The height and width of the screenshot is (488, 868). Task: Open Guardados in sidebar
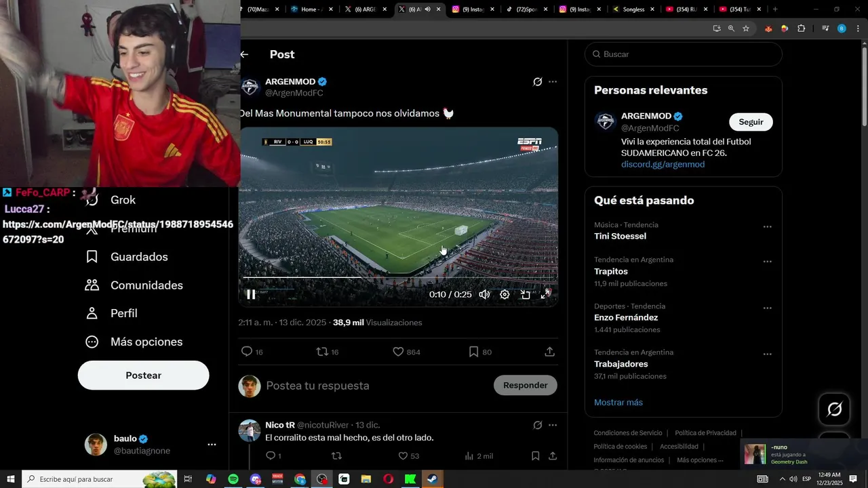pyautogui.click(x=127, y=257)
